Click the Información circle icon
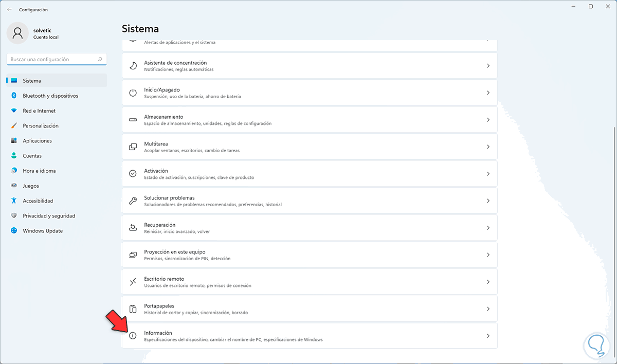Viewport: 617px width, 364px height. [x=133, y=336]
